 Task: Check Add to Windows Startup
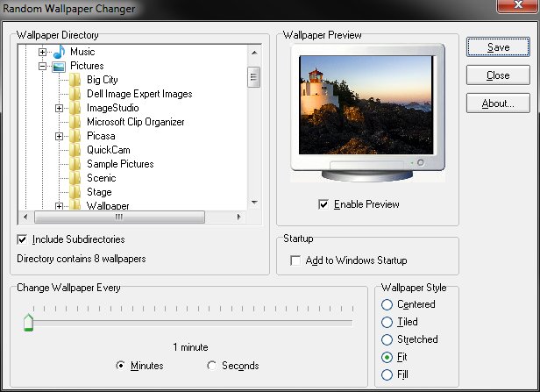(x=295, y=260)
